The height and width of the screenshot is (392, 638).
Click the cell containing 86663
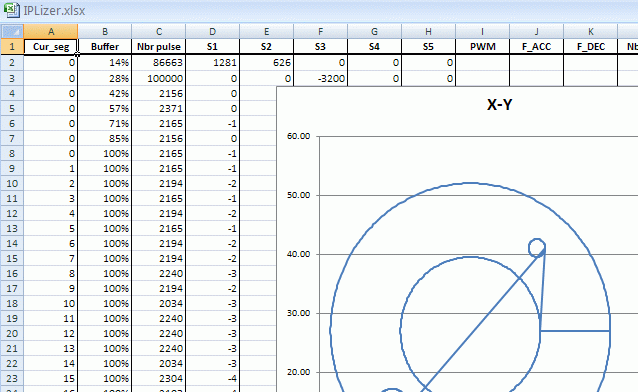click(159, 63)
